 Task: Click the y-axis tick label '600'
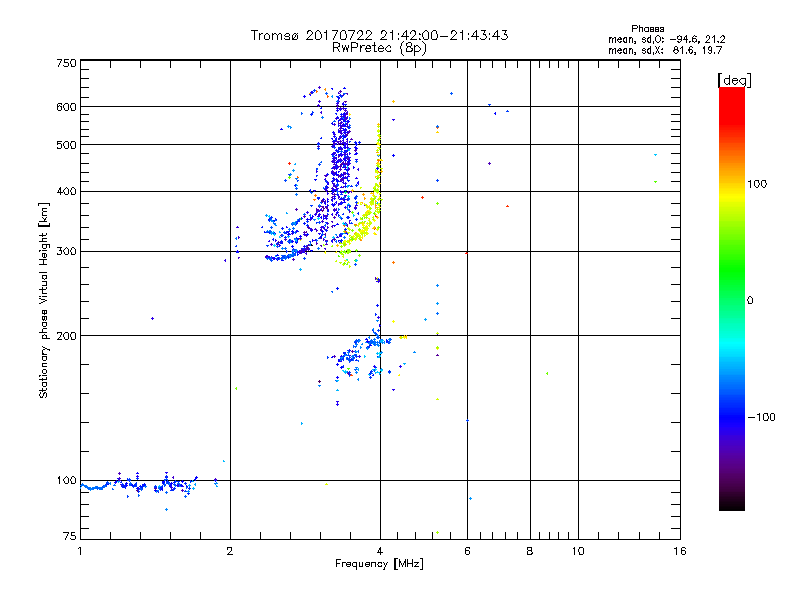(66, 107)
